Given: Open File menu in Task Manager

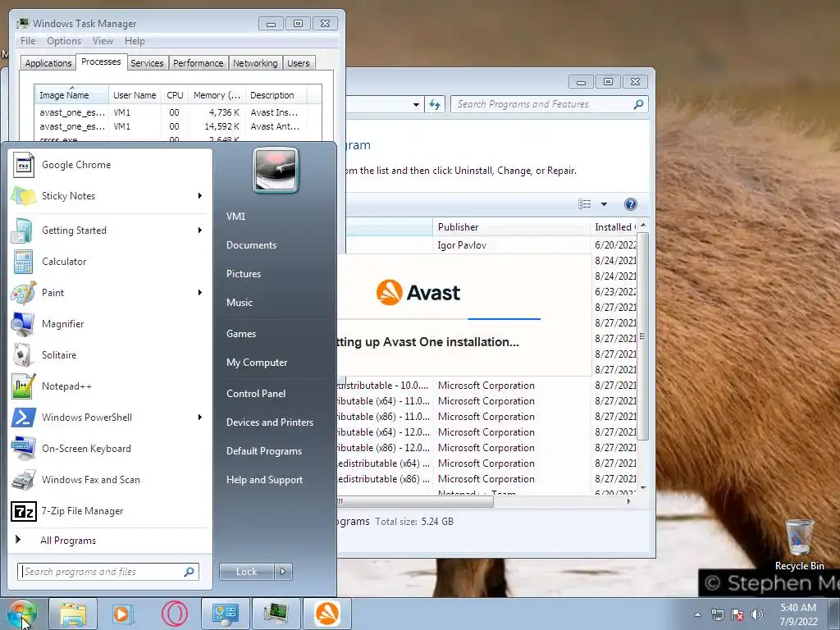Looking at the screenshot, I should tap(28, 41).
